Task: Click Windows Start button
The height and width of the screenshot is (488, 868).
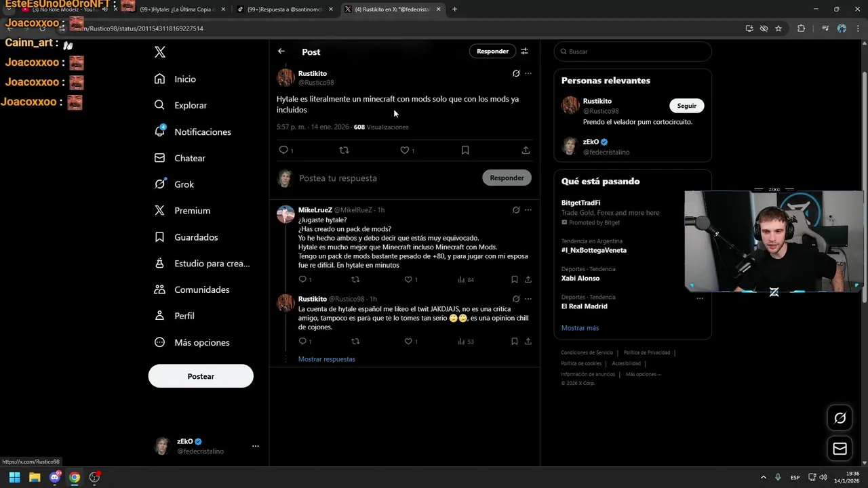Action: (x=14, y=477)
